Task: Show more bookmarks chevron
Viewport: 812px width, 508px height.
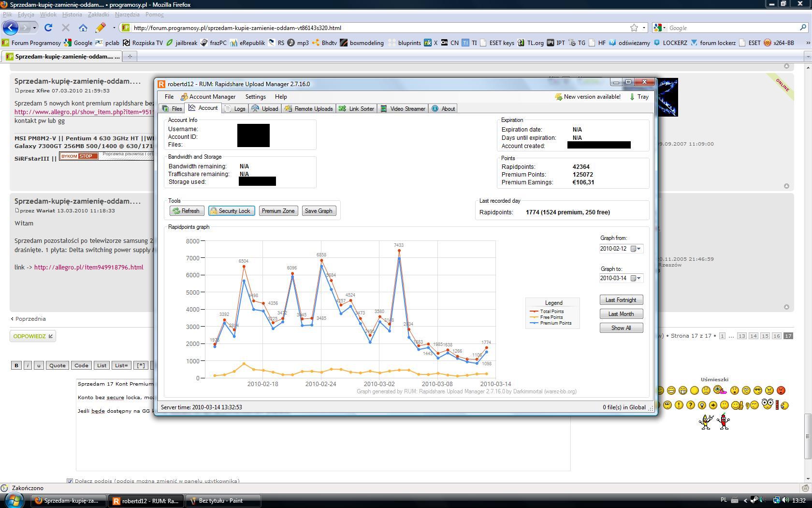Action: click(807, 43)
